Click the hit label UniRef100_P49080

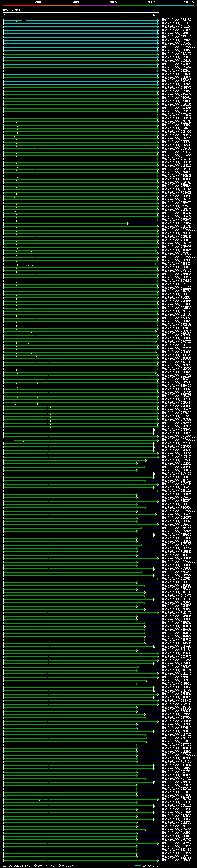point(177,98)
